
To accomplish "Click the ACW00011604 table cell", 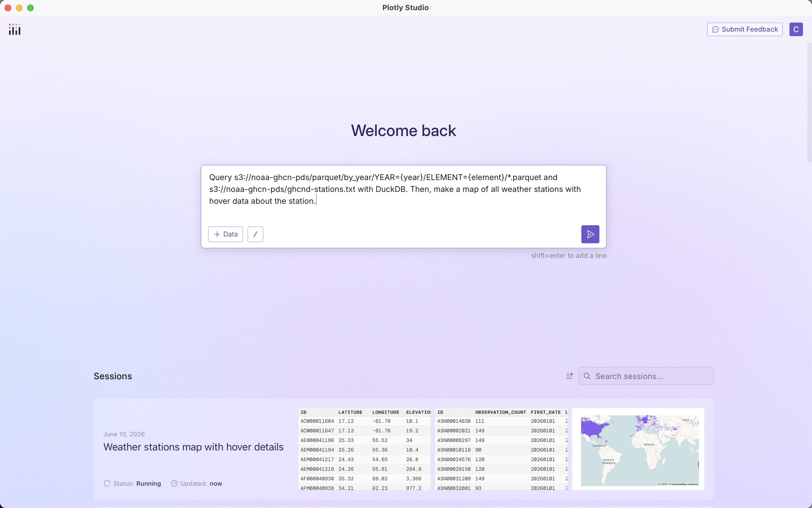I will click(317, 421).
